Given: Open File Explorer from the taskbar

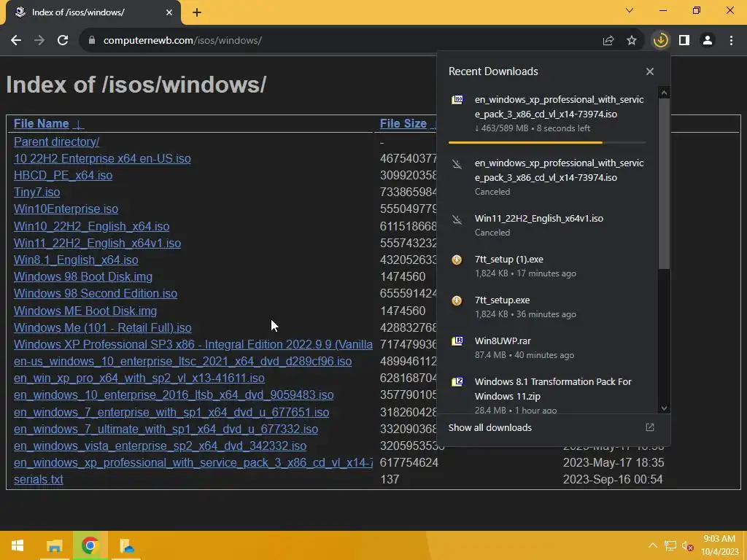Looking at the screenshot, I should [x=54, y=545].
